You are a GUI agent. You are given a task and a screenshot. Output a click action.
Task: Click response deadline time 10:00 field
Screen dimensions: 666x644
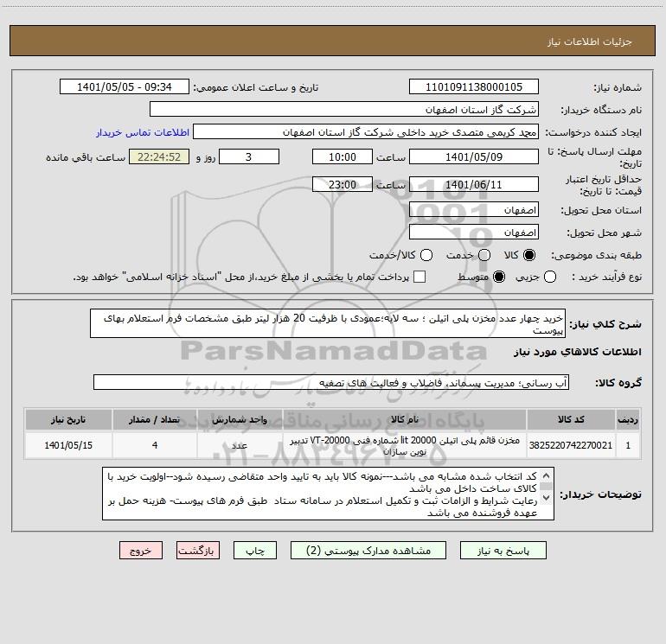click(x=343, y=156)
